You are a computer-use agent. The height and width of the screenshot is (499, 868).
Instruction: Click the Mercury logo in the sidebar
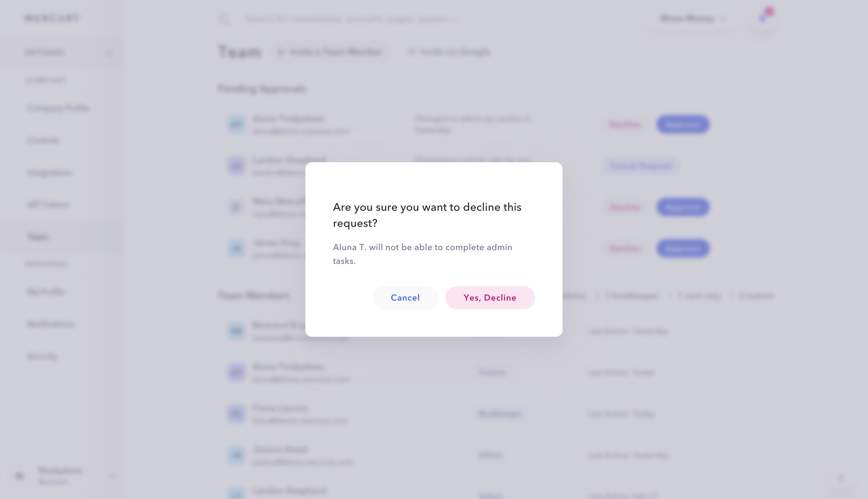(x=52, y=18)
